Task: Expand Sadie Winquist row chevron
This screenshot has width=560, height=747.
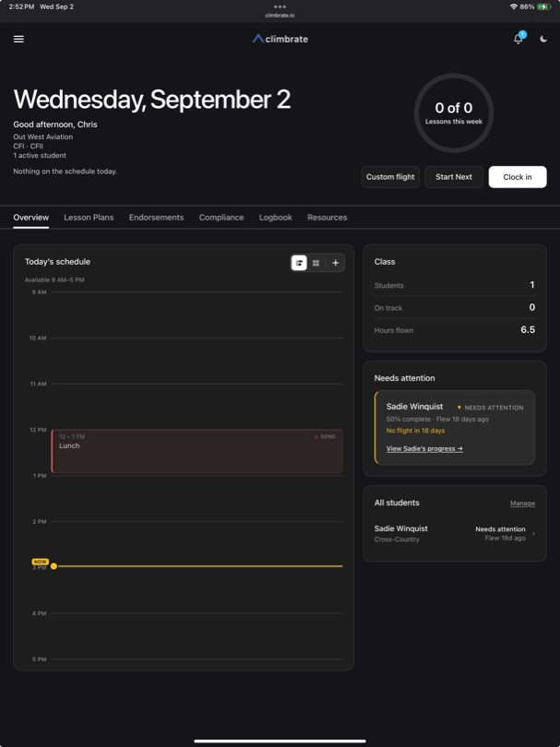Action: (x=533, y=534)
